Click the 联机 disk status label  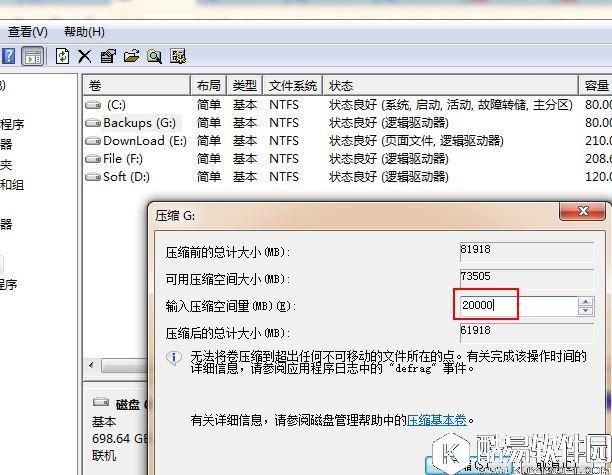104,455
